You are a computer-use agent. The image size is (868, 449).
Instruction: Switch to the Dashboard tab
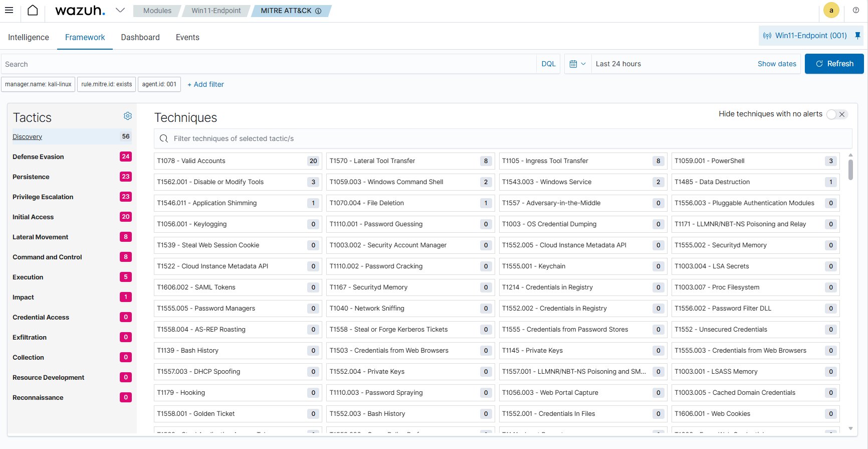pyautogui.click(x=140, y=37)
